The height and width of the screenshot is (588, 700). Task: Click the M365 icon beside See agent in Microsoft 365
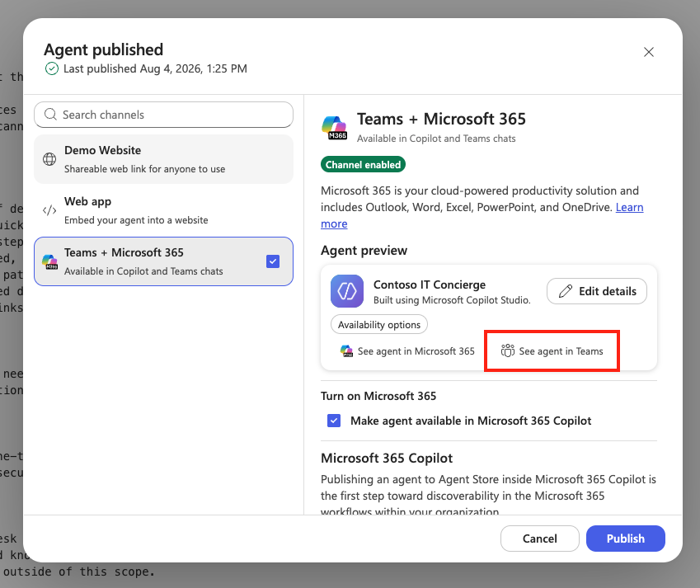347,351
